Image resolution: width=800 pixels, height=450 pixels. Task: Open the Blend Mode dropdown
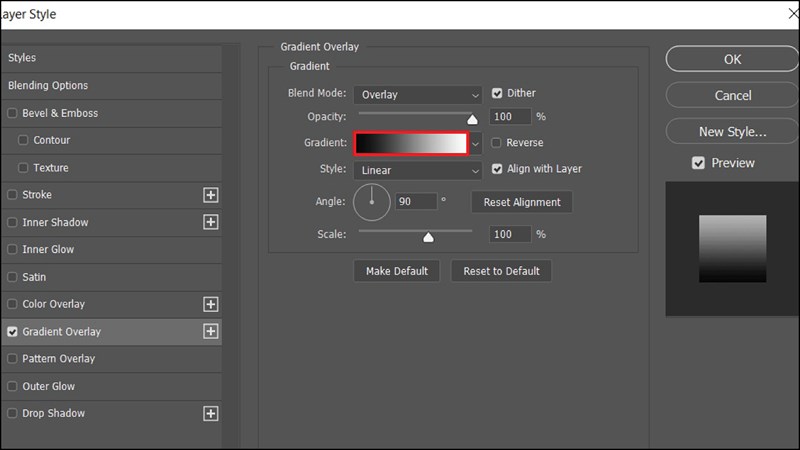tap(417, 95)
